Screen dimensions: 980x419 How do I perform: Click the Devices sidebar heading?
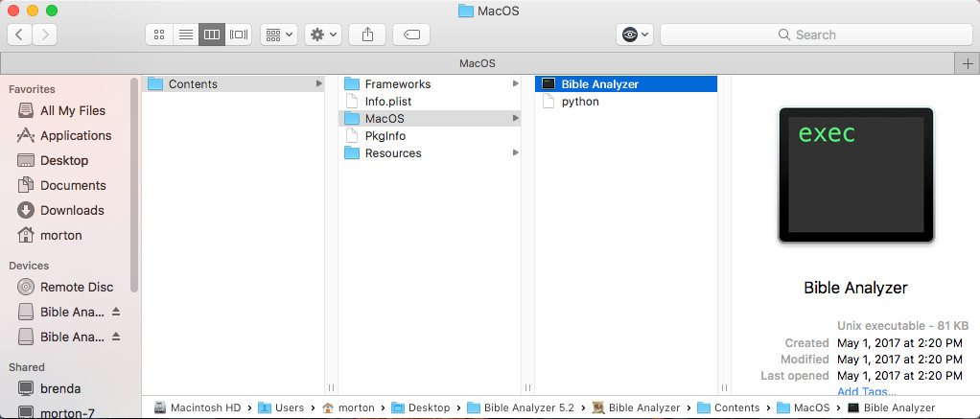29,266
